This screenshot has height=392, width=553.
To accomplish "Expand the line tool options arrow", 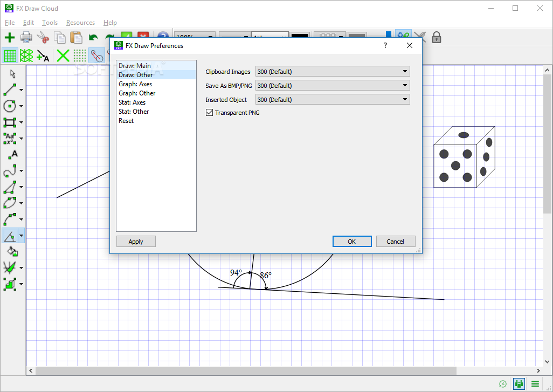I will tap(21, 90).
